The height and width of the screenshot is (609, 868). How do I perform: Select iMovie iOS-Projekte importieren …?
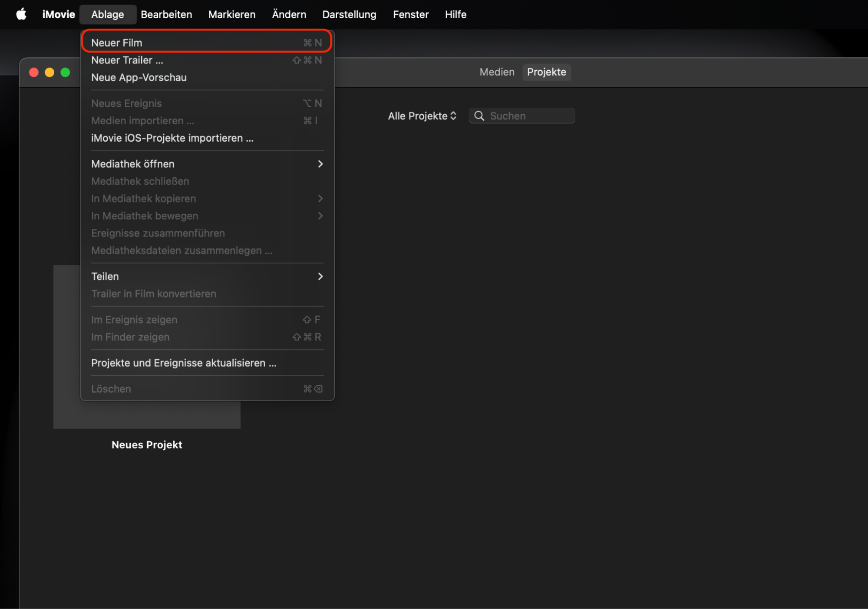tap(207, 138)
